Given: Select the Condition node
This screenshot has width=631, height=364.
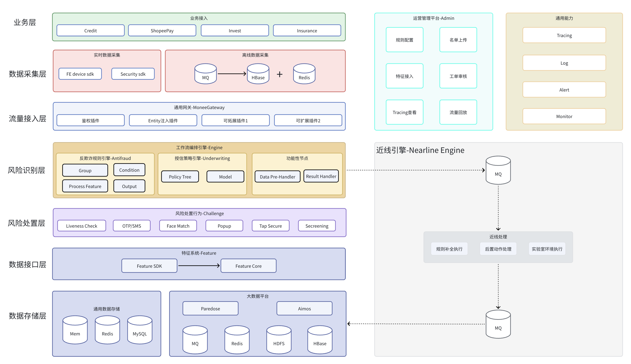Looking at the screenshot, I should click(x=129, y=170).
